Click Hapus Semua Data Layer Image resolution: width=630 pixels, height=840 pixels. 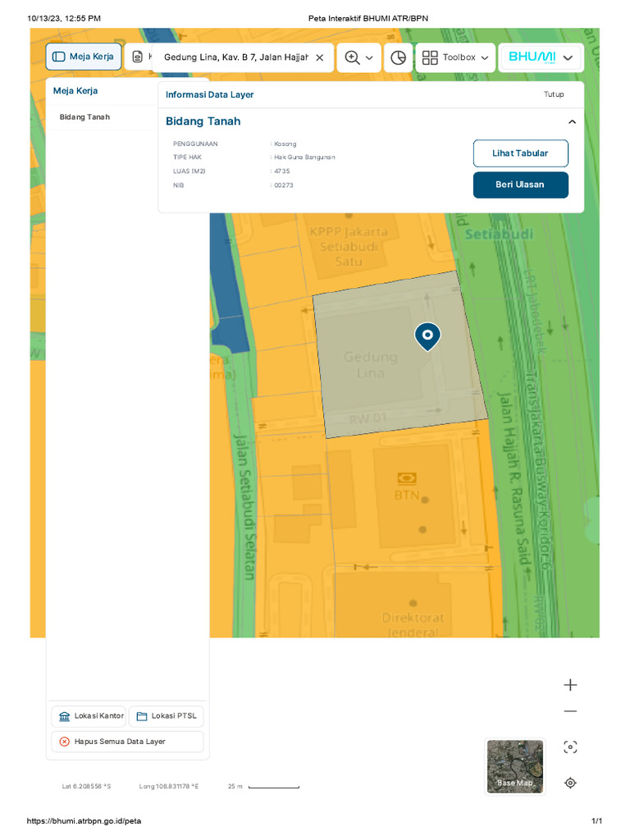(127, 742)
